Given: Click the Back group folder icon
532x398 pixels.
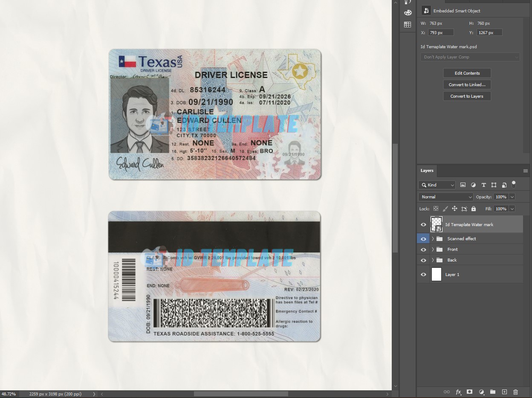Looking at the screenshot, I should click(x=439, y=260).
